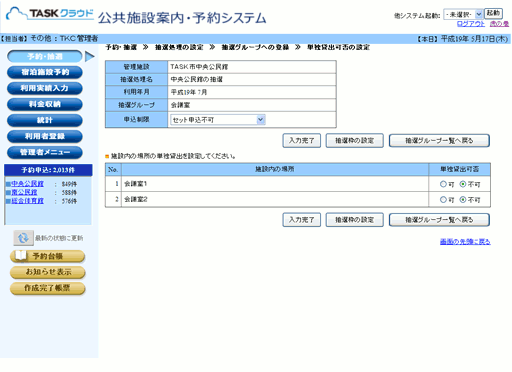The image size is (512, 372).
Task: Open the 他システム起動 dropdown showing 未選択
Action: click(463, 14)
